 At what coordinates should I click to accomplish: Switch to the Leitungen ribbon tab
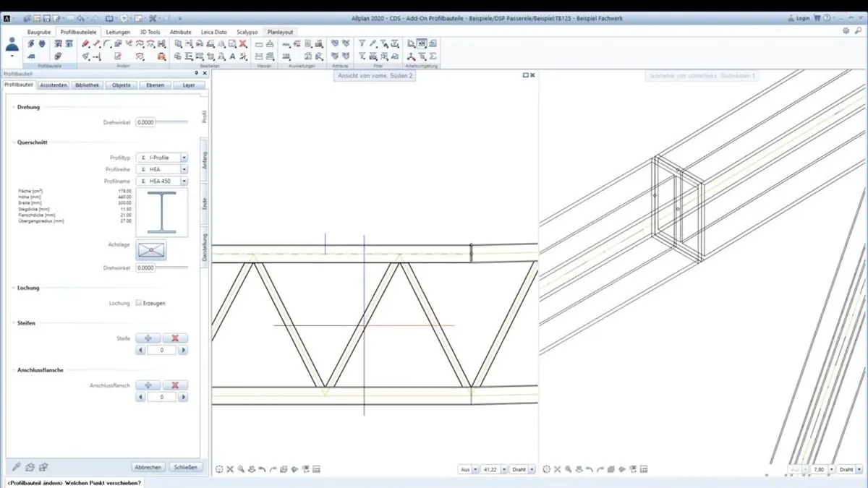coord(118,33)
